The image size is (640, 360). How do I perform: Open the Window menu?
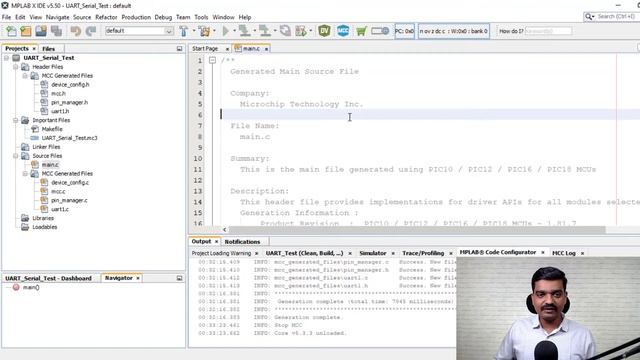223,17
